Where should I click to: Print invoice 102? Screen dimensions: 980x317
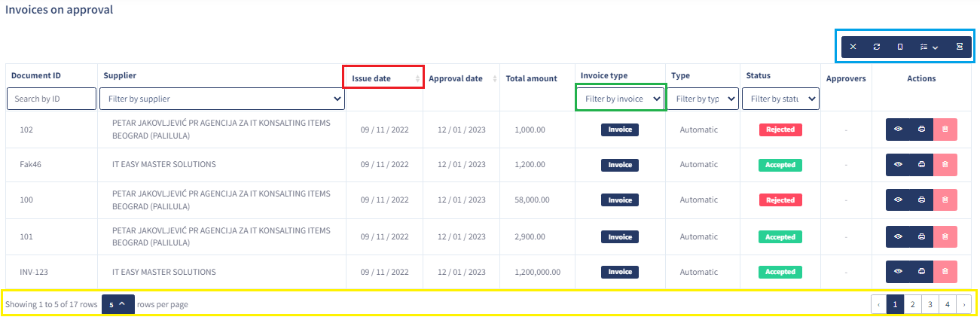point(922,130)
